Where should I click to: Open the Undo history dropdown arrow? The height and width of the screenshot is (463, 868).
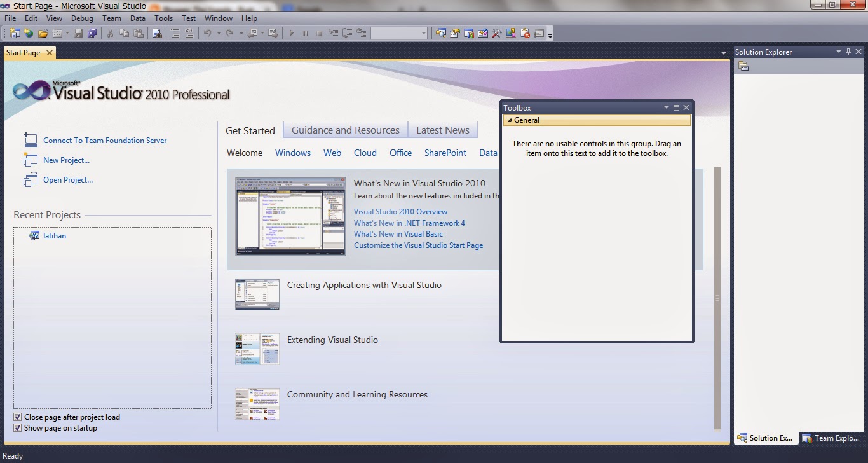[x=218, y=33]
